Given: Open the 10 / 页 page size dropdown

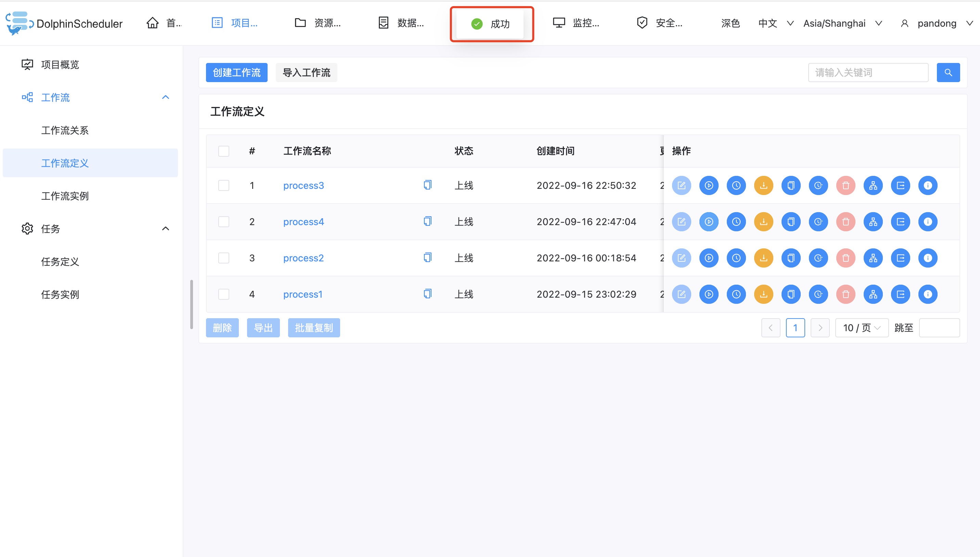Looking at the screenshot, I should tap(861, 328).
